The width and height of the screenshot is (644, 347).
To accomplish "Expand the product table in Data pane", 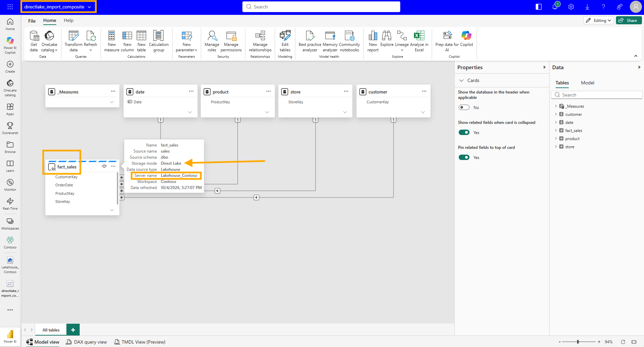I will coord(556,138).
